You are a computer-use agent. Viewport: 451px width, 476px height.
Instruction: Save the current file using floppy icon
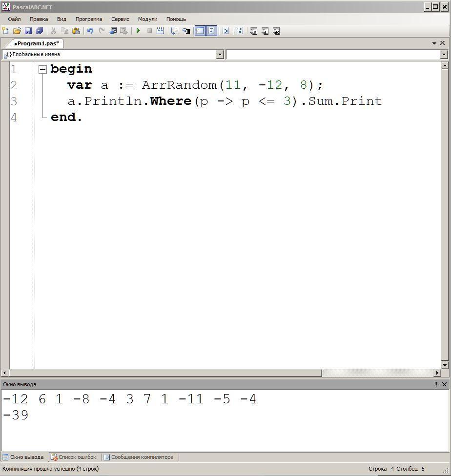click(x=28, y=31)
